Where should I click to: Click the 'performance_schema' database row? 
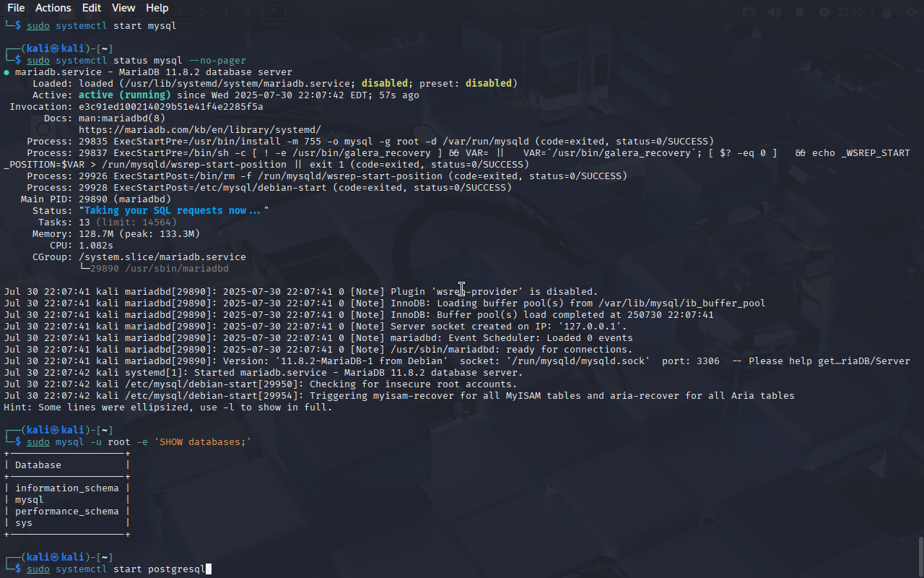point(67,511)
